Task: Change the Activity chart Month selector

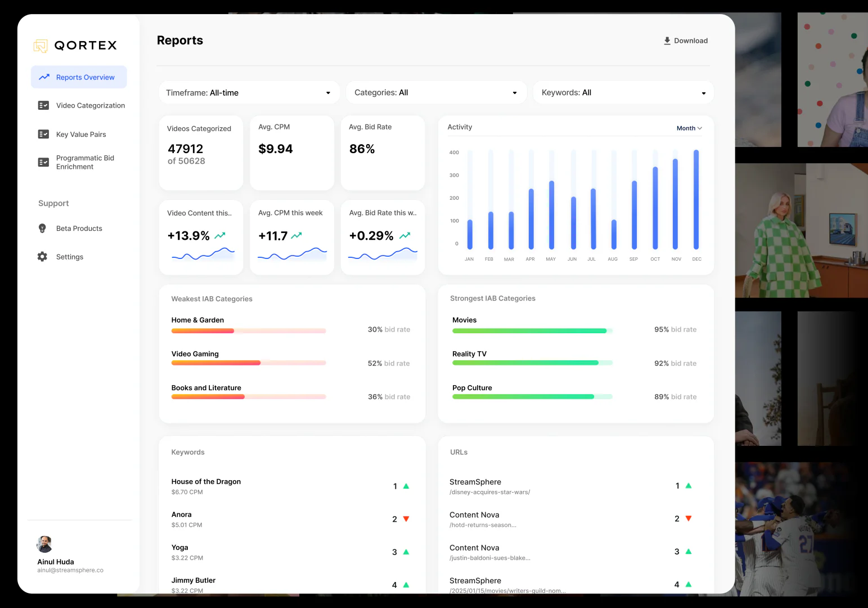Action: [x=689, y=128]
